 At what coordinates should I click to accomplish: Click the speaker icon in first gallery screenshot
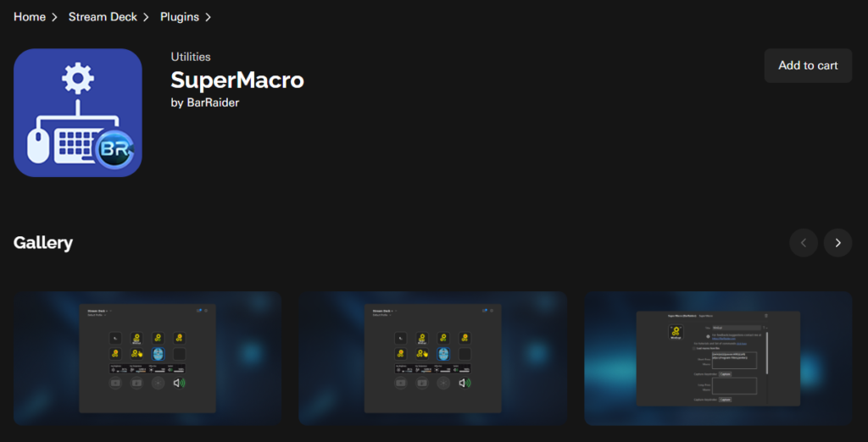[x=180, y=383]
